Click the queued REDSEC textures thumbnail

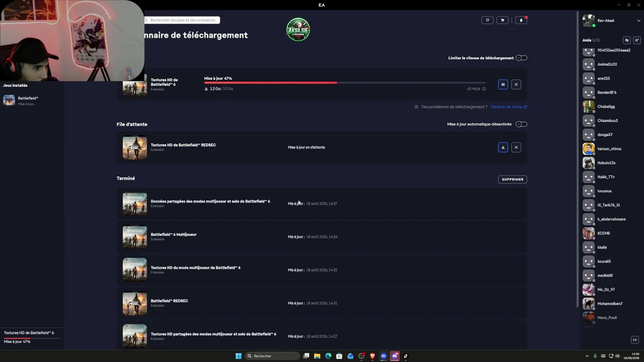(135, 147)
